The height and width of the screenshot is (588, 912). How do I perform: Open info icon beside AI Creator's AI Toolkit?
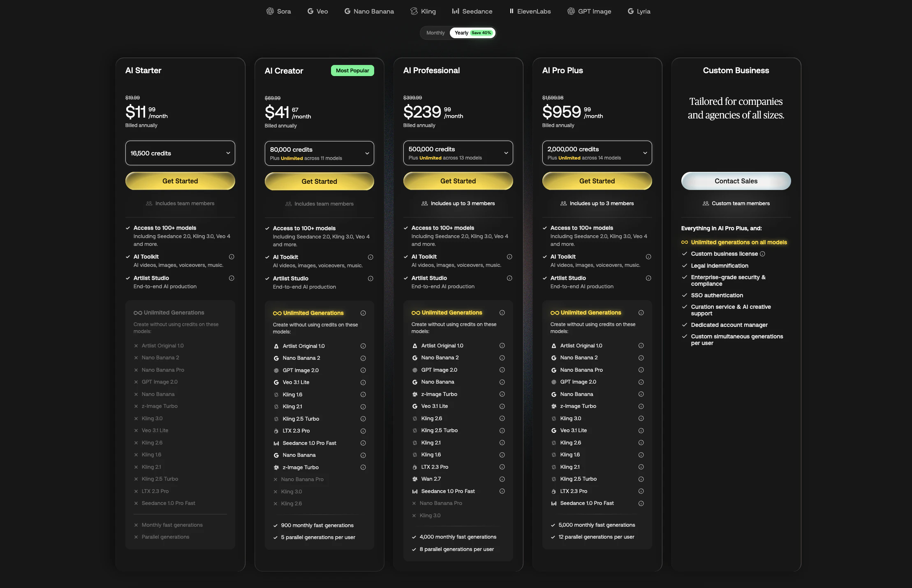point(370,257)
